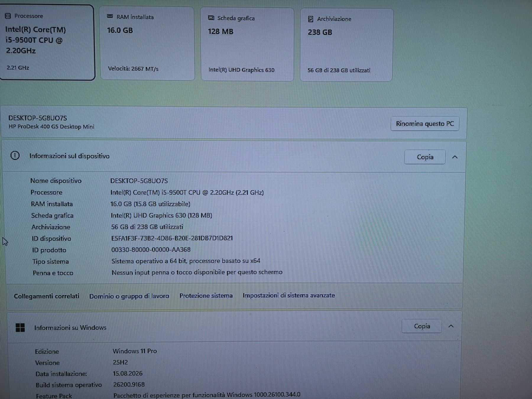Click the 'Informazioni sul dispositivo' heading

(69, 156)
